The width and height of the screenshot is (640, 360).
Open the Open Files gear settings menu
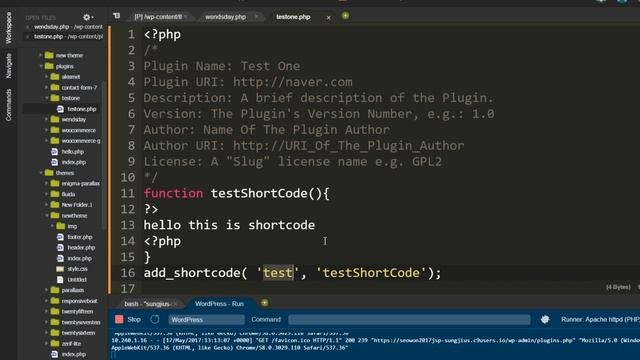point(87,17)
